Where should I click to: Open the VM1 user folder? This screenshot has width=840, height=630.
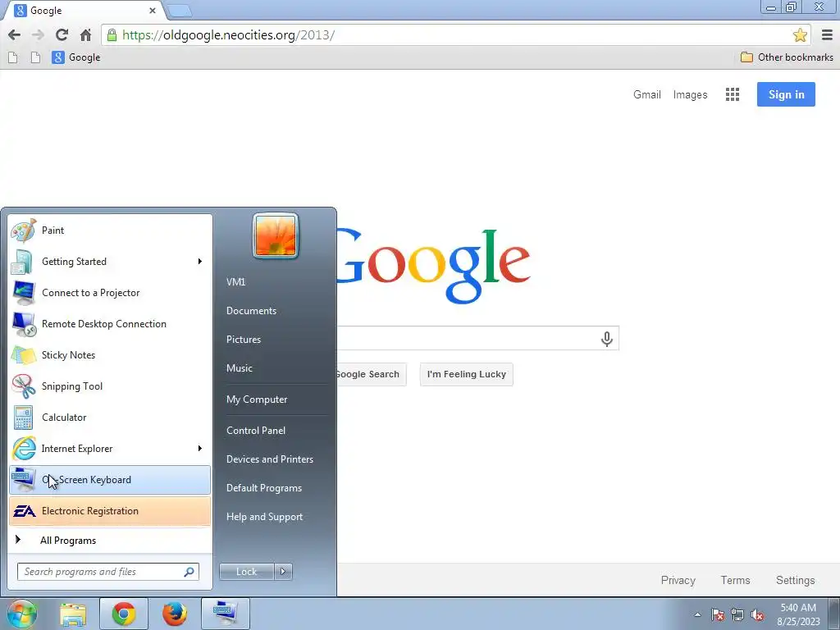pos(235,282)
